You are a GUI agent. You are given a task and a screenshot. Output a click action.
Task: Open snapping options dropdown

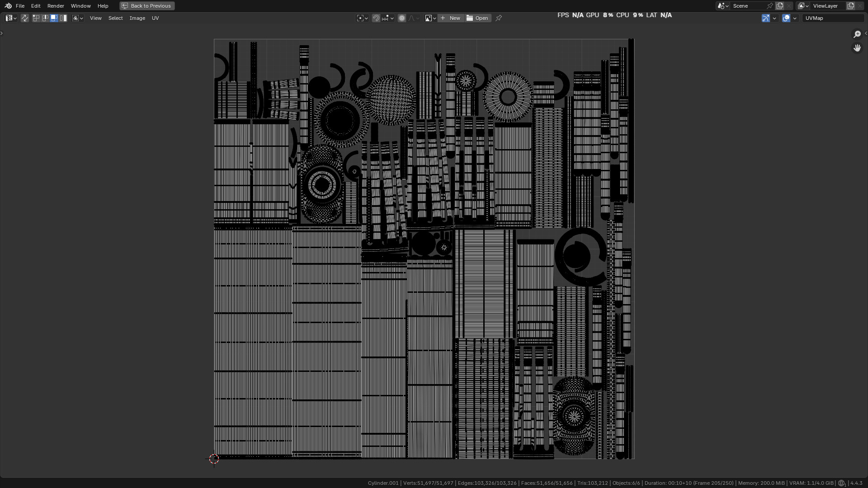tap(388, 18)
